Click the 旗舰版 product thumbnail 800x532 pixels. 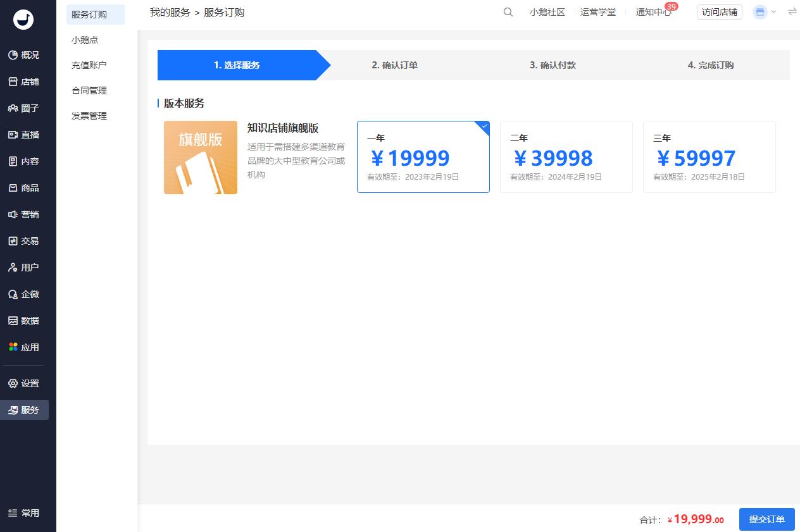tap(201, 158)
